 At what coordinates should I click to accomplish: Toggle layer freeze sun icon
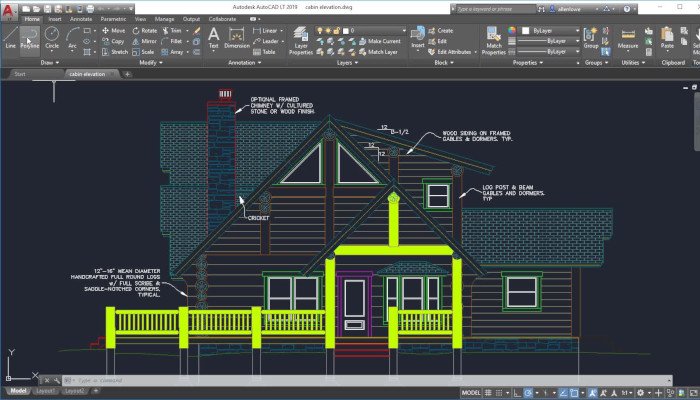point(328,31)
